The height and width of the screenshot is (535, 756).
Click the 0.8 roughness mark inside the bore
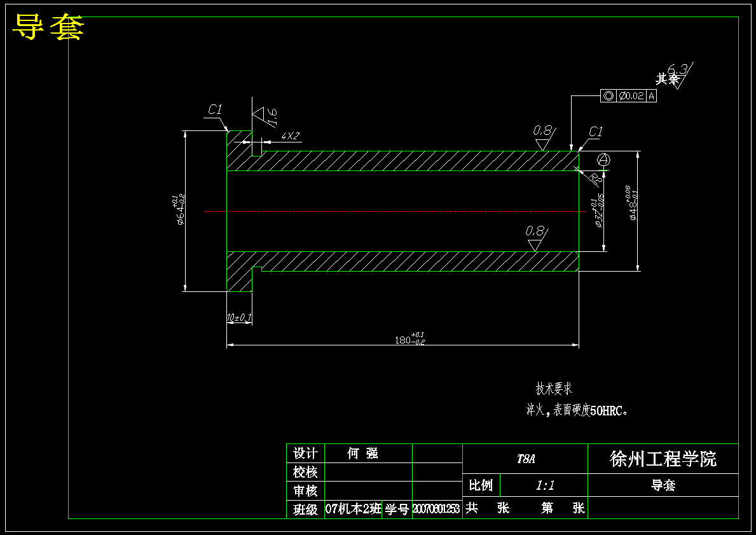pyautogui.click(x=536, y=239)
